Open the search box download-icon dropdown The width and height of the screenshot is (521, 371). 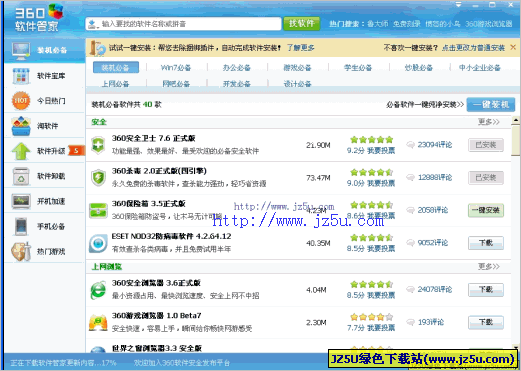click(x=93, y=24)
